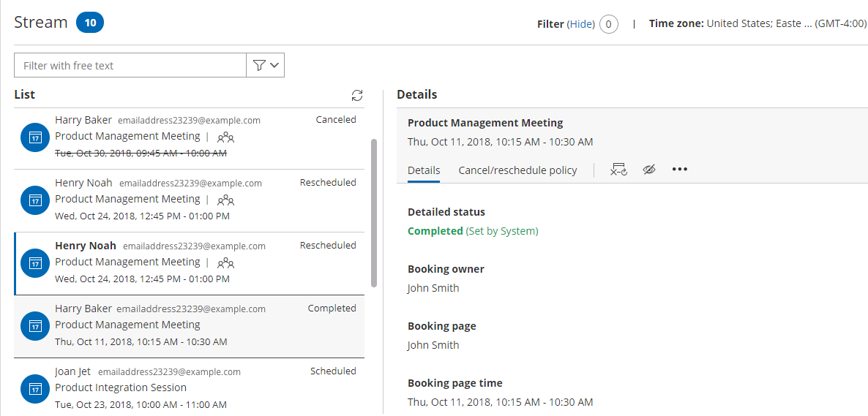Click the cancel/reschedule booking icon
Image resolution: width=868 pixels, height=416 pixels.
click(x=618, y=170)
